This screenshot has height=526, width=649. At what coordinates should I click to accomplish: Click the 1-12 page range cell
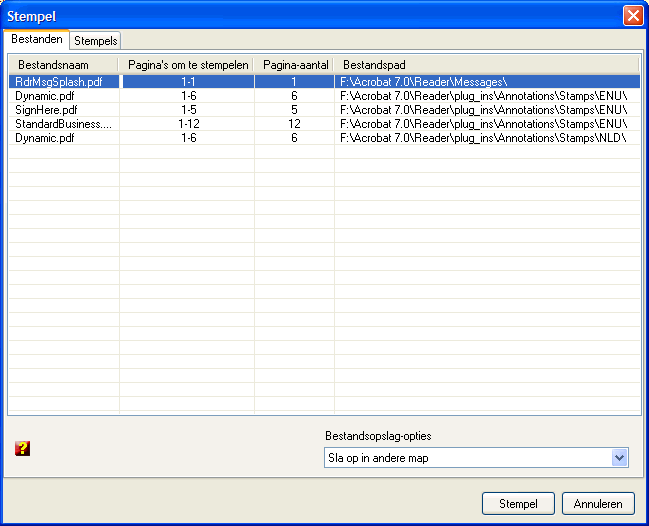tap(187, 124)
